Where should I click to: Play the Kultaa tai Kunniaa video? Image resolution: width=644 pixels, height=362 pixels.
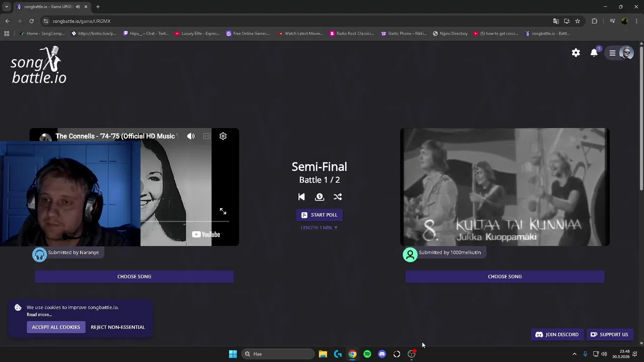click(505, 187)
